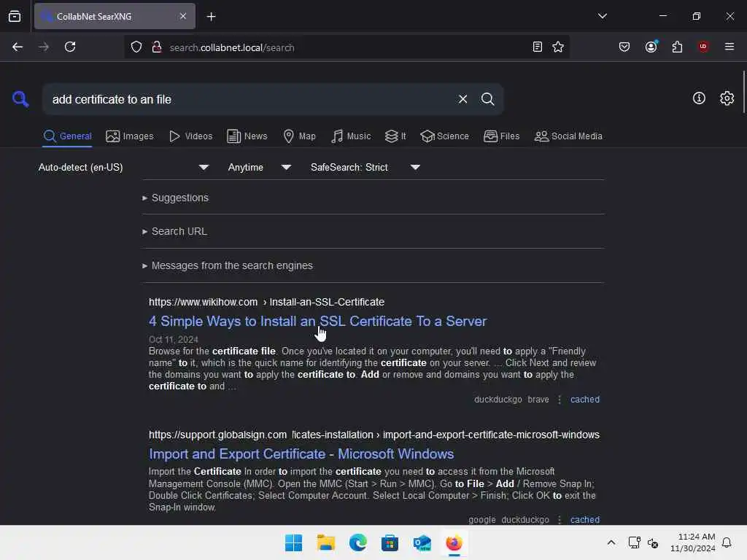Switch to Files search tab
This screenshot has height=560, width=747.
501,136
